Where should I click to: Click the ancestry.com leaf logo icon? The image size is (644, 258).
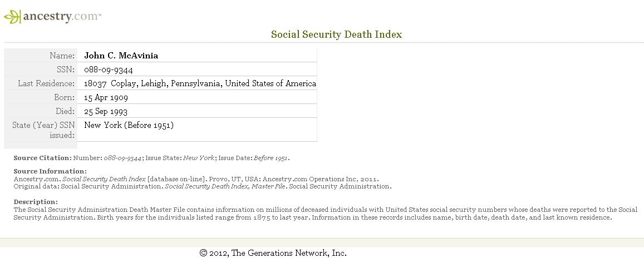pos(12,17)
